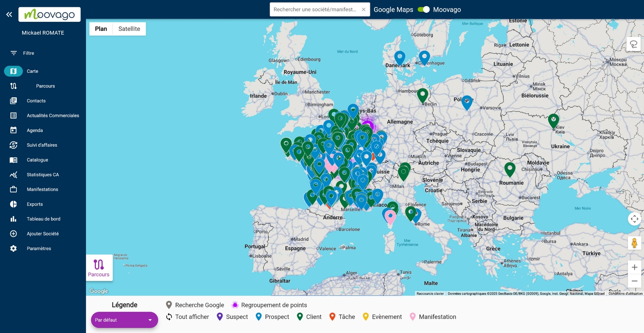Screen dimensions: 644x333
Task: Open the Agenda calendar
Action: tap(35, 130)
